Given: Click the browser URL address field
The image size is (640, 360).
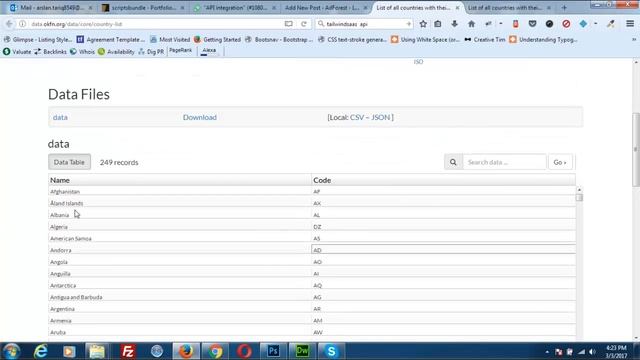Looking at the screenshot, I should pos(155,24).
